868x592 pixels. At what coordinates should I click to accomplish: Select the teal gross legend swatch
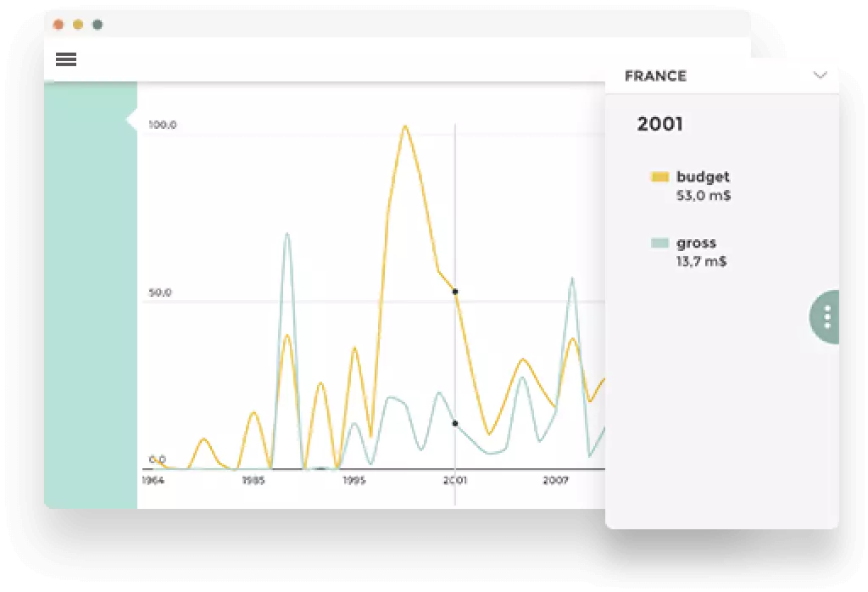click(x=659, y=243)
